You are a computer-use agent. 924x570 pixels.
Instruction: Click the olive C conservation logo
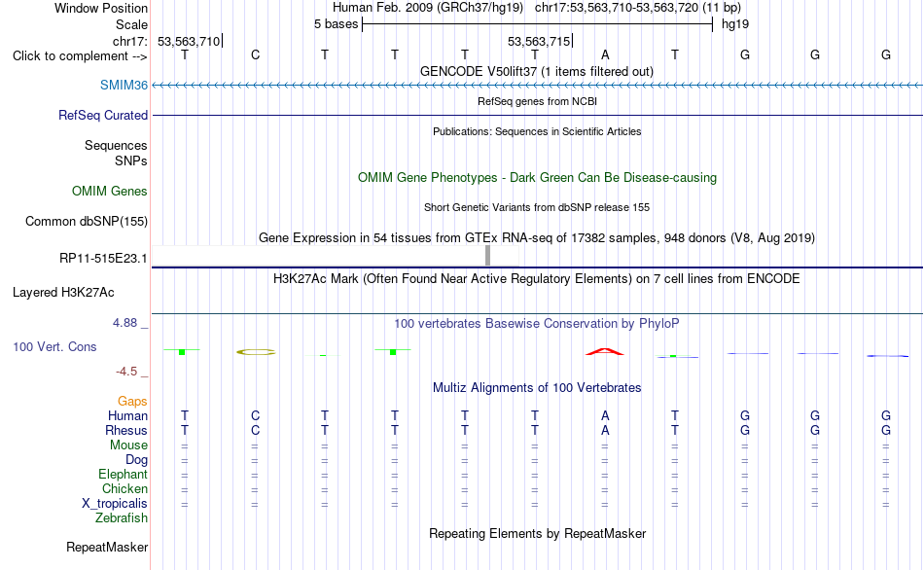tap(255, 352)
